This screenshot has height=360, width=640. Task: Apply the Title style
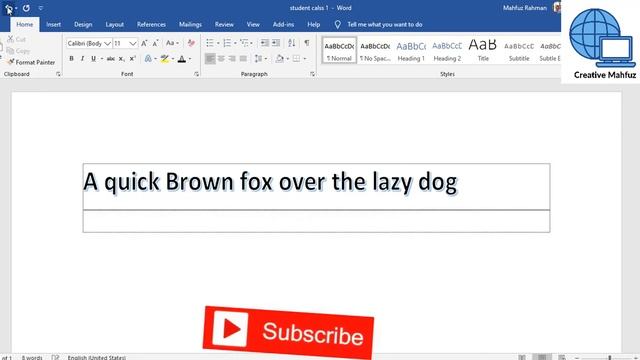point(483,50)
